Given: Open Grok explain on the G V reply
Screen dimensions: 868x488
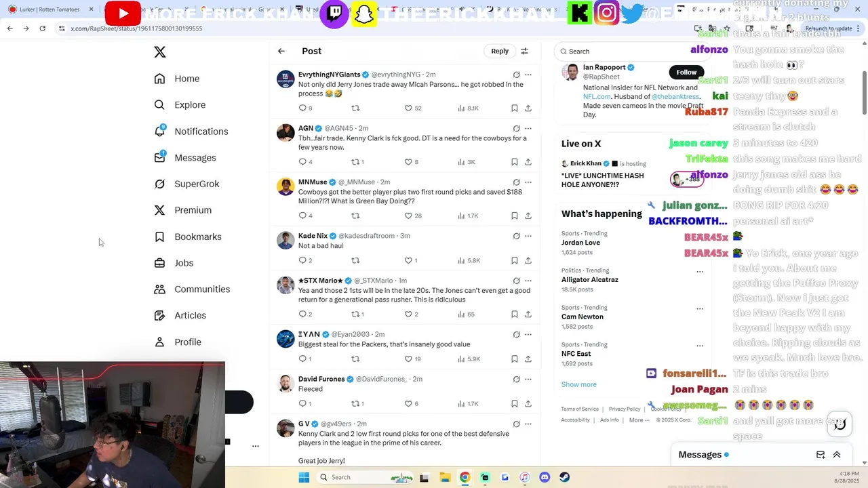Looking at the screenshot, I should pyautogui.click(x=516, y=424).
